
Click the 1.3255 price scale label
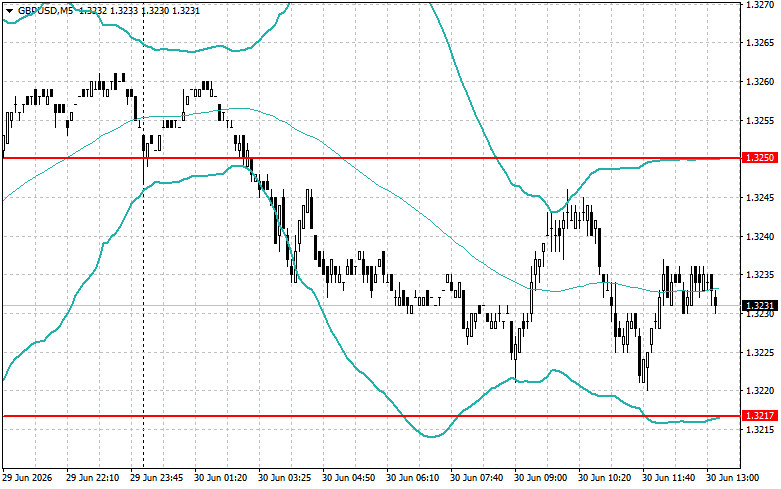click(x=760, y=121)
